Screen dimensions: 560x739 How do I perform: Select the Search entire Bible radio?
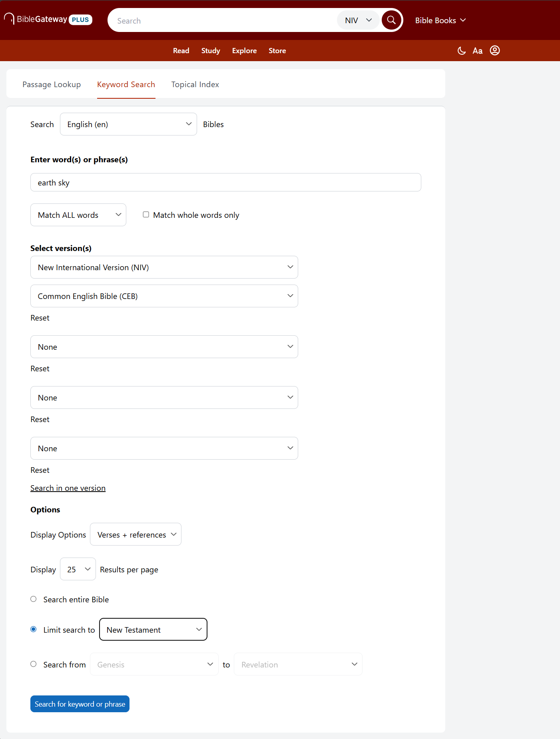click(34, 599)
